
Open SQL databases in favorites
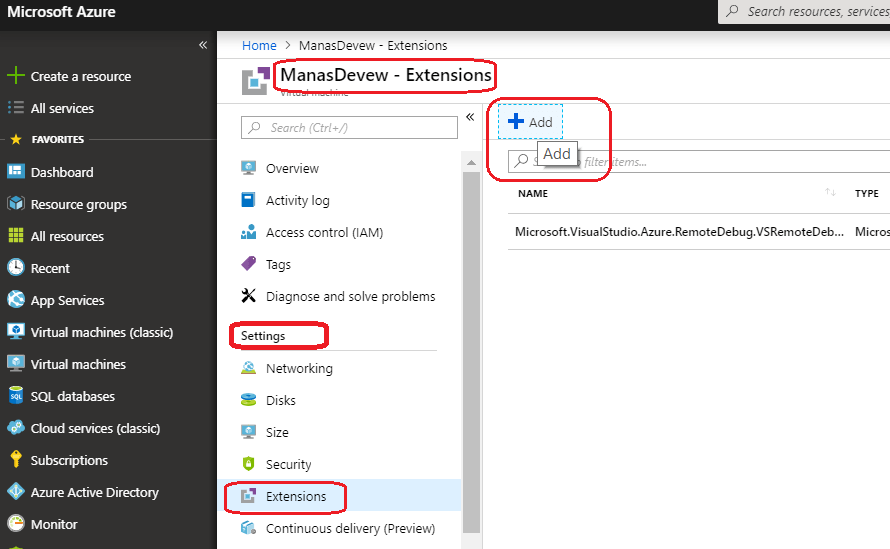pyautogui.click(x=73, y=396)
